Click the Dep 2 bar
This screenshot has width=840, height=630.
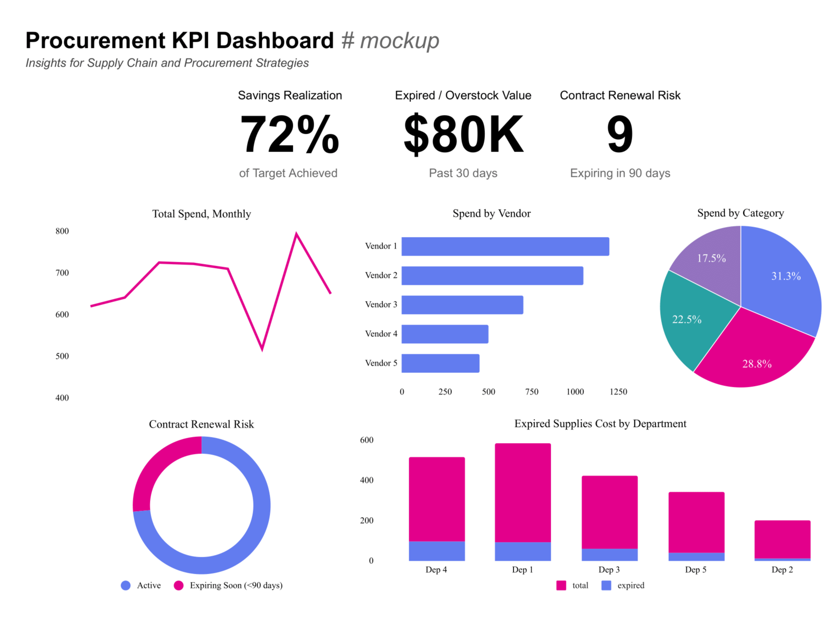pyautogui.click(x=783, y=539)
